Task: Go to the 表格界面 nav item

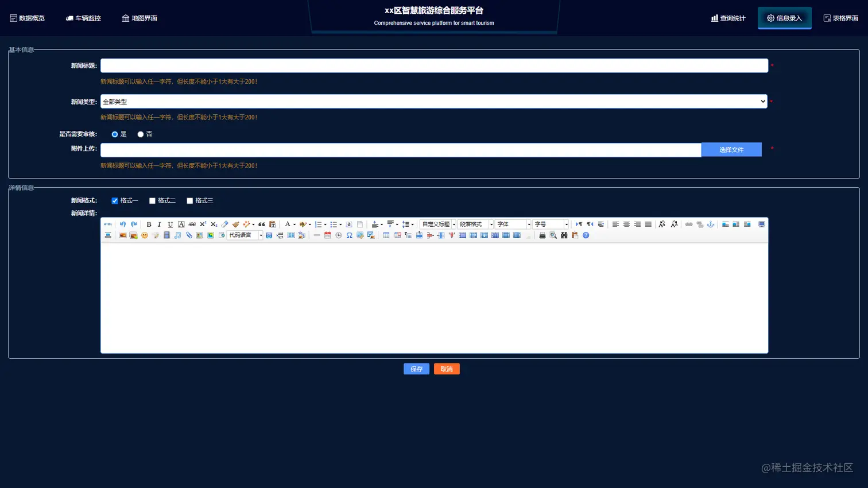Action: [x=841, y=18]
